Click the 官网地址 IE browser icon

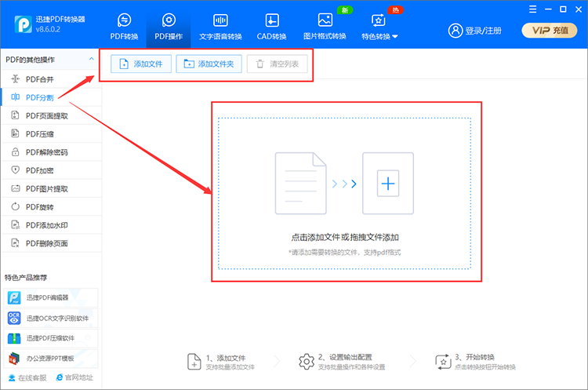pos(60,377)
